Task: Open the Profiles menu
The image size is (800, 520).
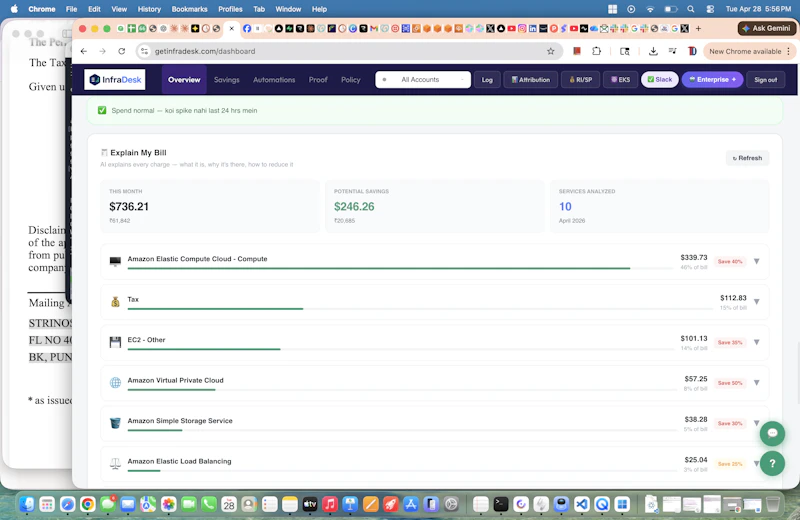Action: pyautogui.click(x=230, y=9)
